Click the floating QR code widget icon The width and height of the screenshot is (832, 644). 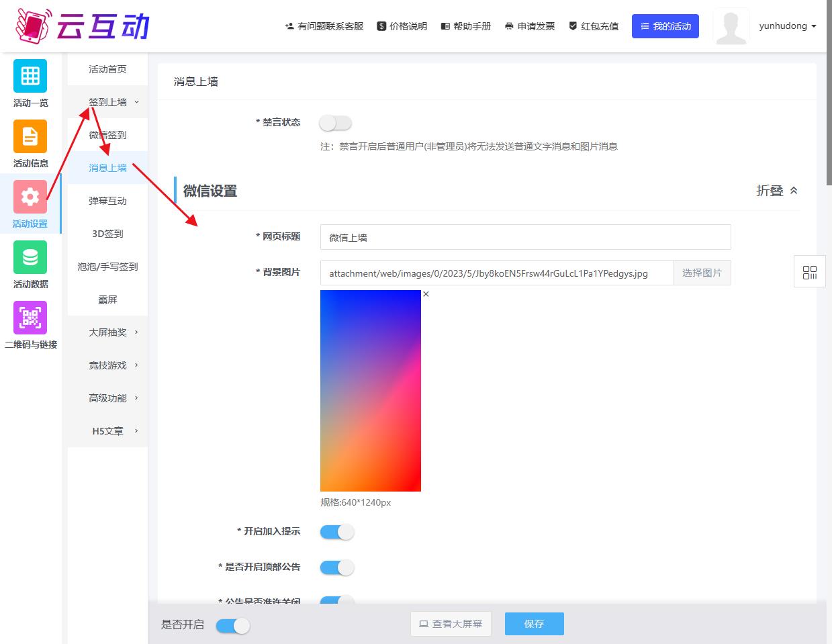810,272
